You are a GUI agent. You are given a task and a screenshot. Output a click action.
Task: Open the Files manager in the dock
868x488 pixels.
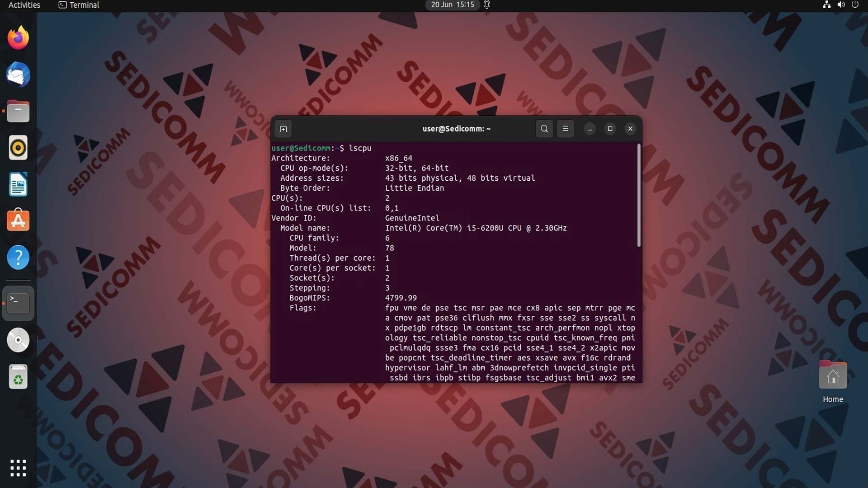pos(18,111)
